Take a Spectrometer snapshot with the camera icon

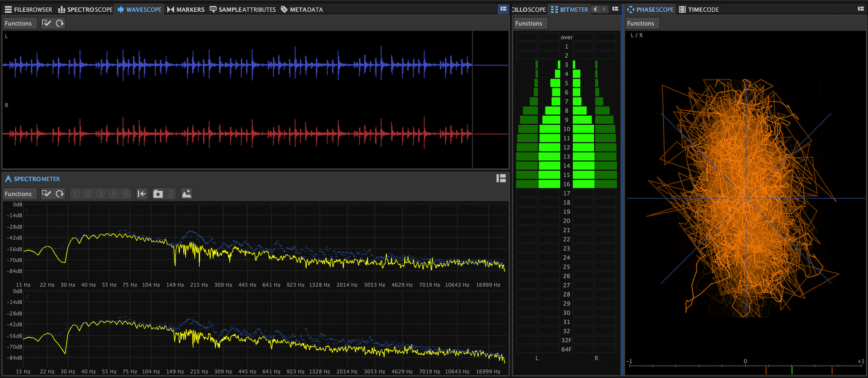pos(158,194)
